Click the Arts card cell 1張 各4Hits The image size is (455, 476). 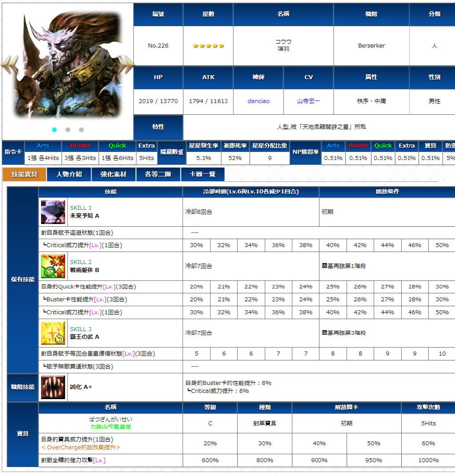(43, 158)
